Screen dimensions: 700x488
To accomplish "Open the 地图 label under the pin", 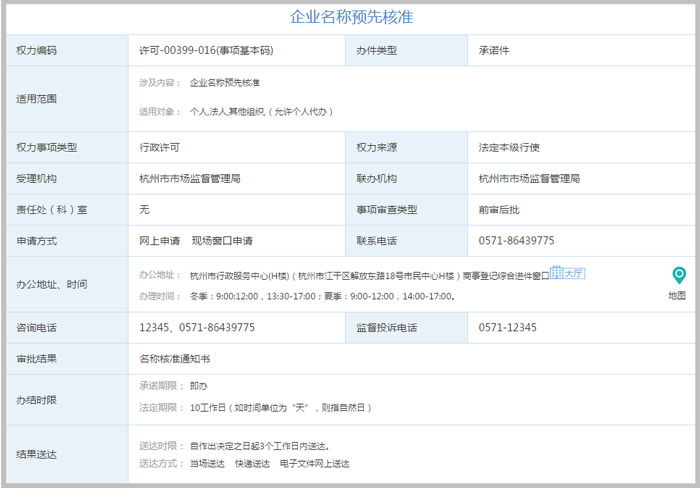I will (677, 295).
